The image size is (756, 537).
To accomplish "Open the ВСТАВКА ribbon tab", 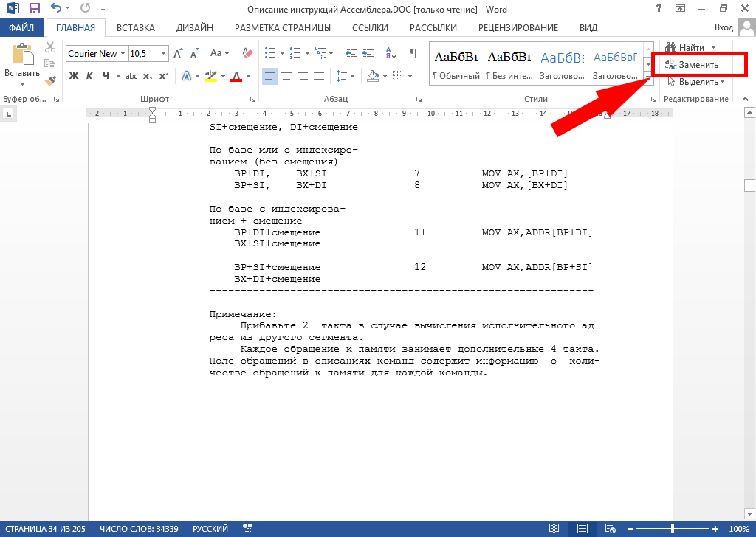I will click(135, 28).
